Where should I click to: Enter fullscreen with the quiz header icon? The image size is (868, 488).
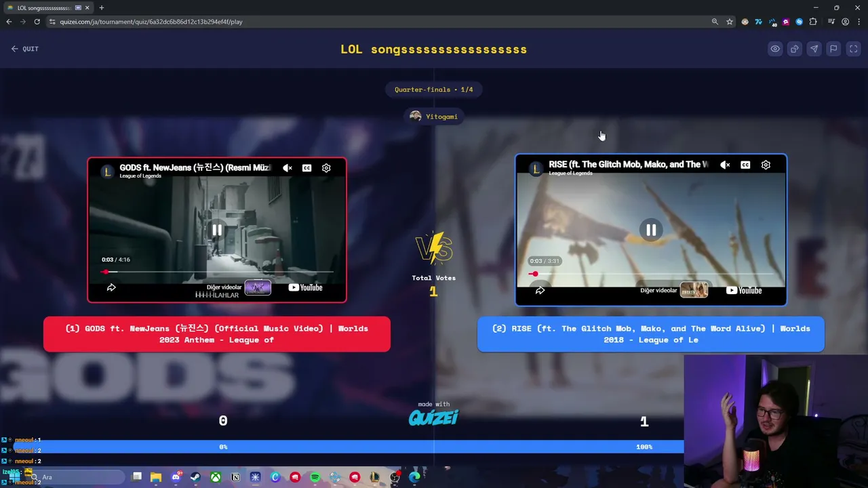(x=854, y=49)
